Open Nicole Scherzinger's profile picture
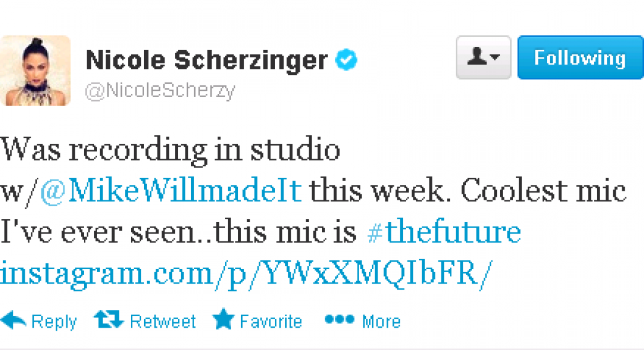Image resolution: width=644 pixels, height=350 pixels. [x=35, y=71]
